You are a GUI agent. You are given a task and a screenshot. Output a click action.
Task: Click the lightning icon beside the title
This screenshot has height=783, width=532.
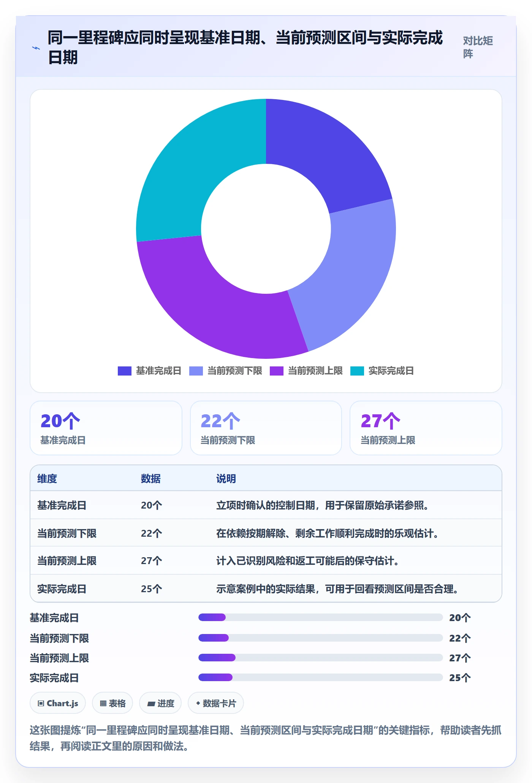(x=36, y=48)
